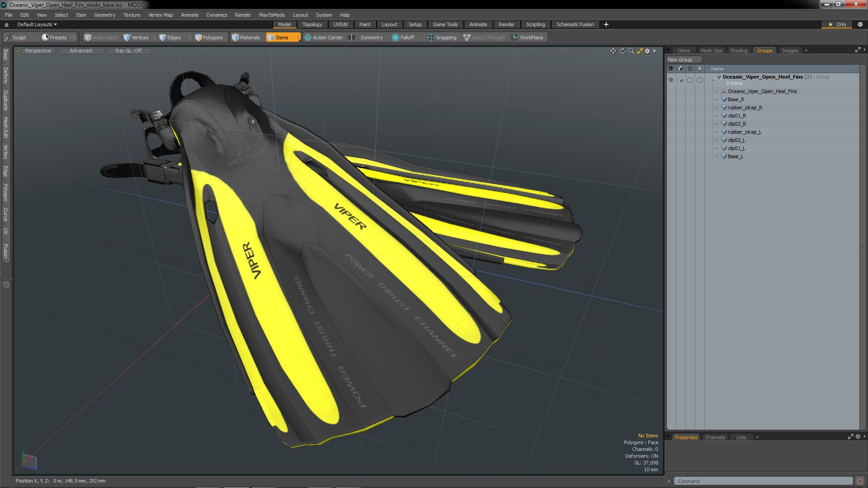The image size is (868, 488).
Task: Click the Groups panel expand icon
Action: [858, 50]
